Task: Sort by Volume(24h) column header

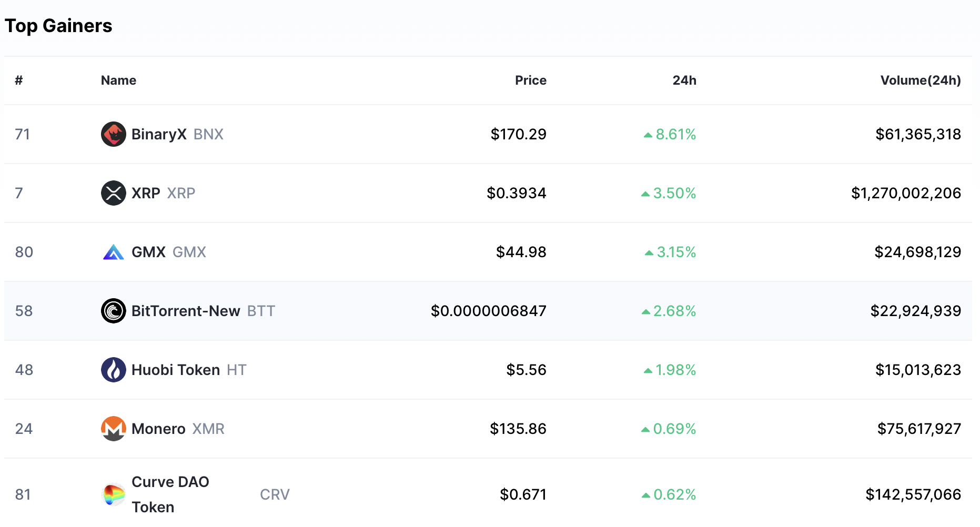Action: (x=921, y=80)
